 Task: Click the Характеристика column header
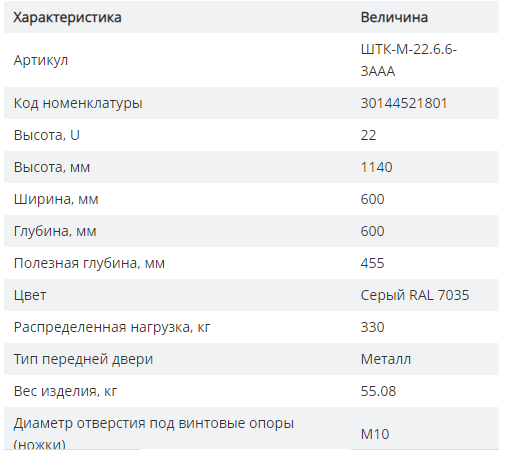click(x=67, y=17)
